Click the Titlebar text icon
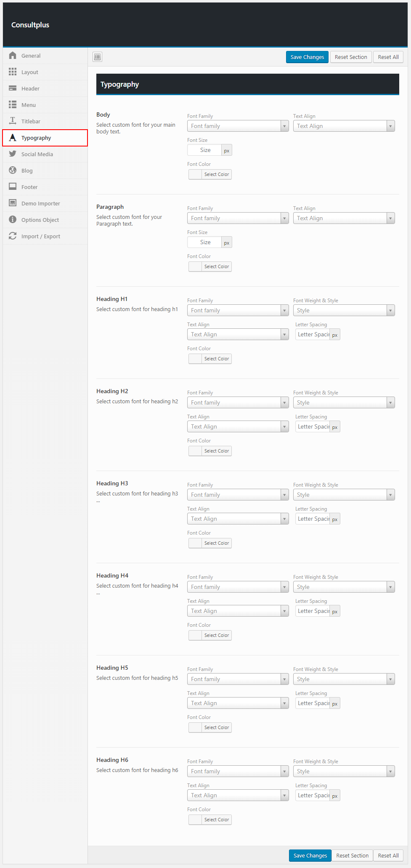Viewport: 411px width, 868px height. coord(13,121)
